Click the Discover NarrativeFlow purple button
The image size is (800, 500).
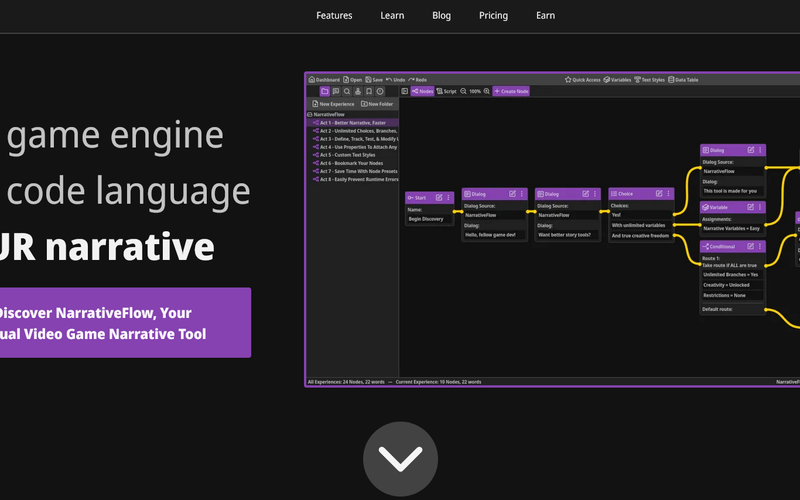(x=125, y=322)
